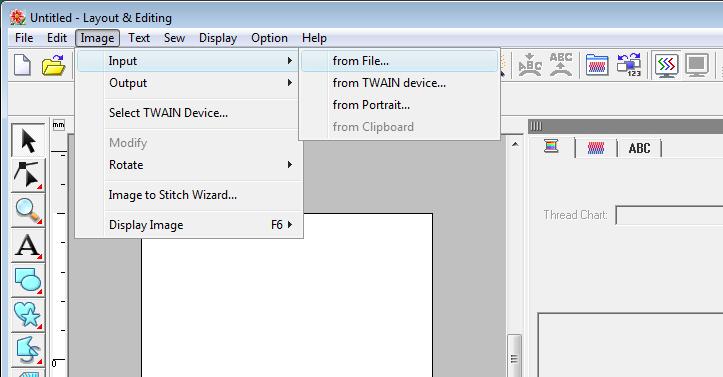This screenshot has width=723, height=377.
Task: Open the ABC text attribute tab
Action: pyautogui.click(x=639, y=148)
